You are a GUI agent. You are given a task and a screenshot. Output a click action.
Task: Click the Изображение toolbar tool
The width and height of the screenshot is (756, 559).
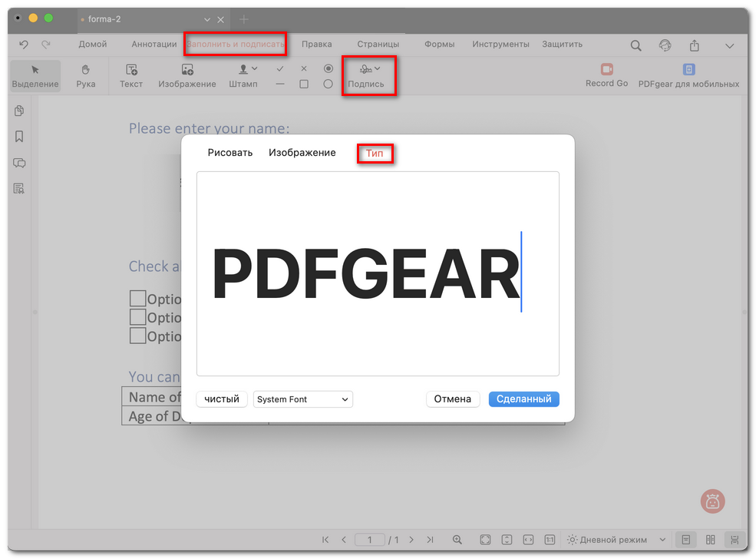187,76
